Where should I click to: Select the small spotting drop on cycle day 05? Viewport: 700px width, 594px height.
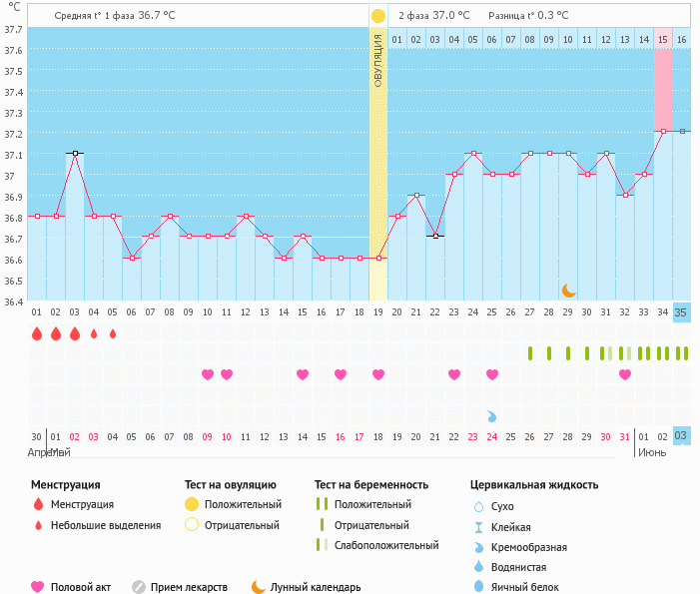coord(113,334)
